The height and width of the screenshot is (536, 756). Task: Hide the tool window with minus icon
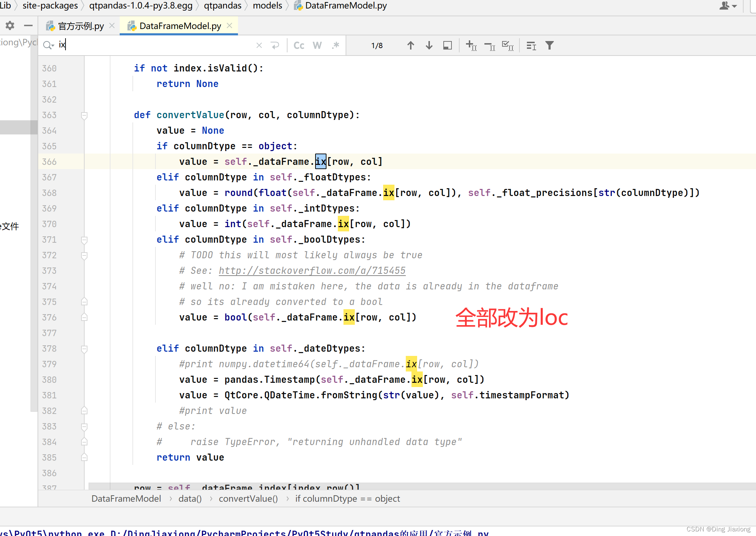28,25
